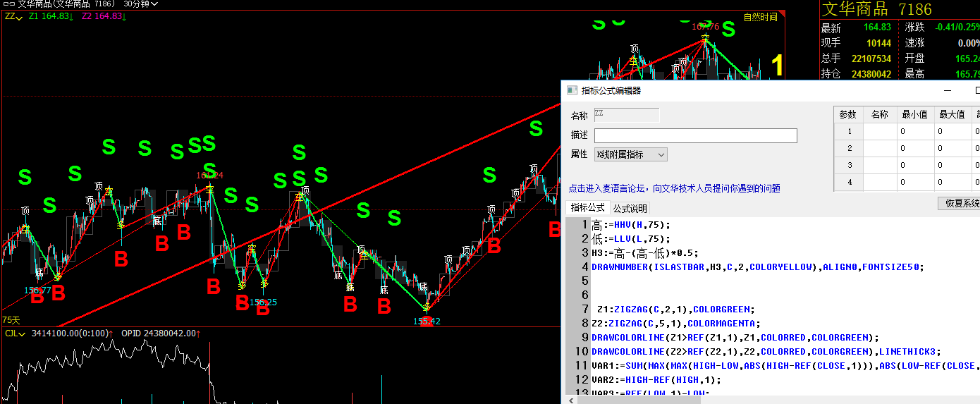Image resolution: width=980 pixels, height=404 pixels.
Task: Minimize the 指标公式编辑器 window
Action: point(949,90)
